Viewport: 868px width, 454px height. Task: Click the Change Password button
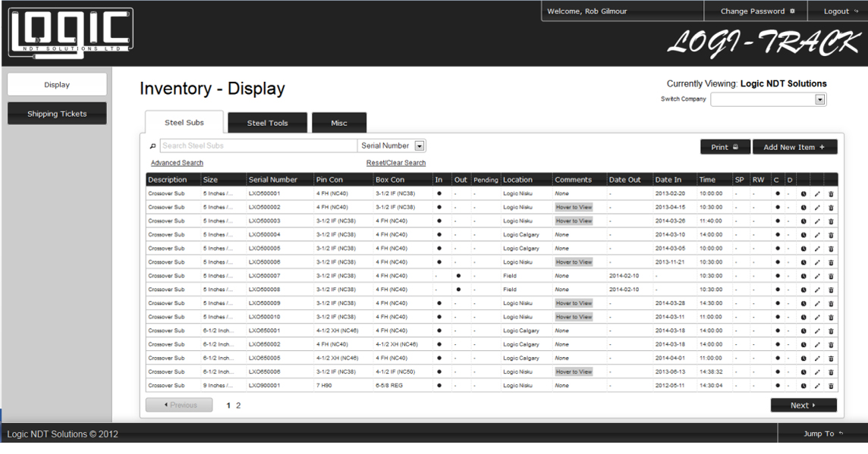point(756,11)
